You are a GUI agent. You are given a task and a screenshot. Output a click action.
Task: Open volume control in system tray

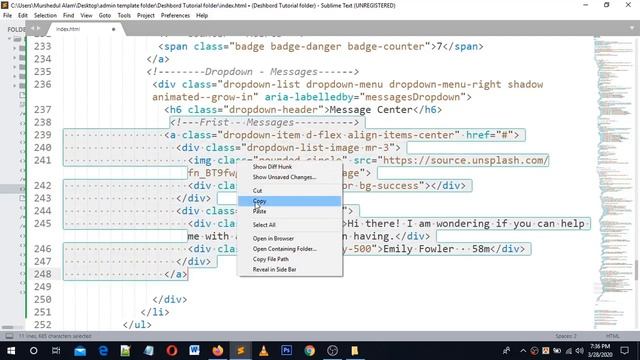click(580, 351)
